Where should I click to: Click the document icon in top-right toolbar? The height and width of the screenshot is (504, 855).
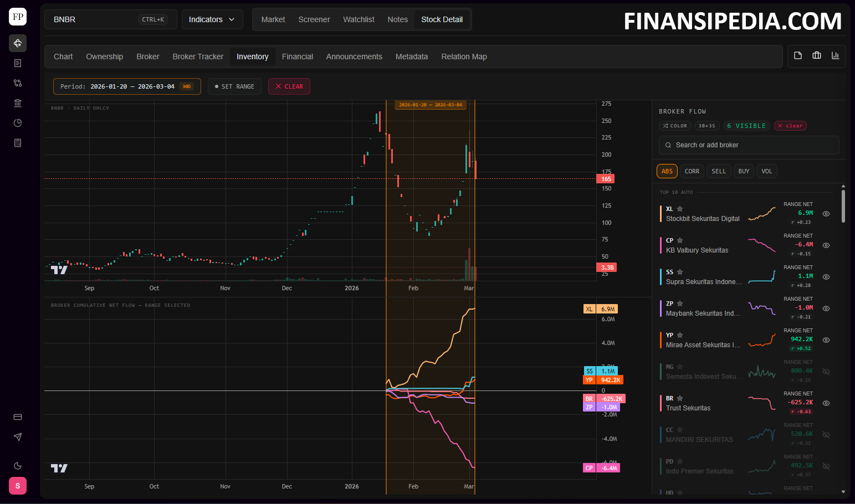tap(798, 55)
